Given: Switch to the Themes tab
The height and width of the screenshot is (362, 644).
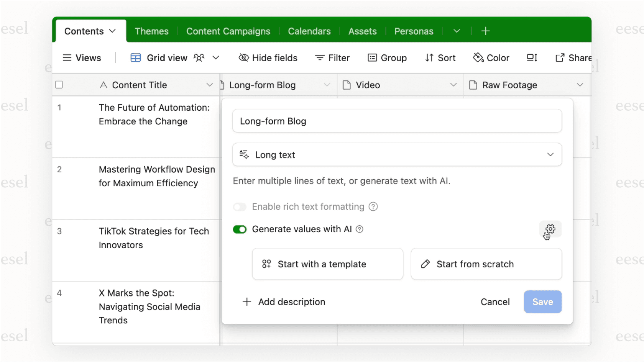Looking at the screenshot, I should (151, 31).
